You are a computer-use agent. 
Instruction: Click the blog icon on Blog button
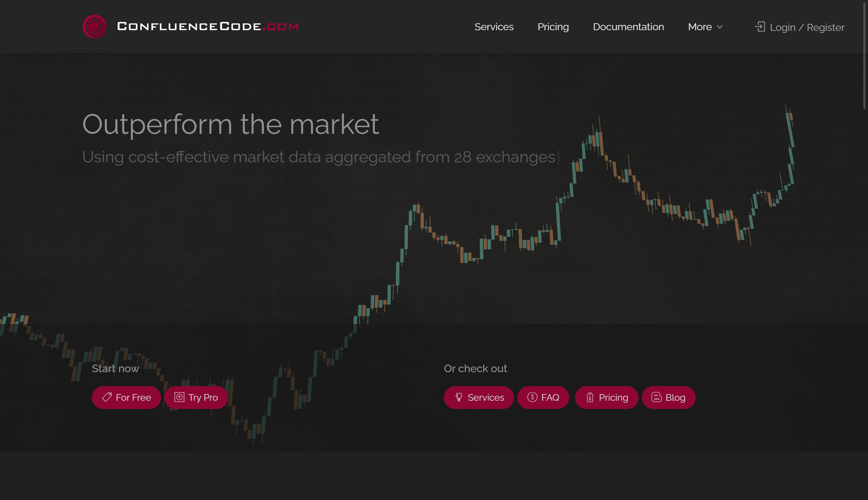tap(656, 397)
